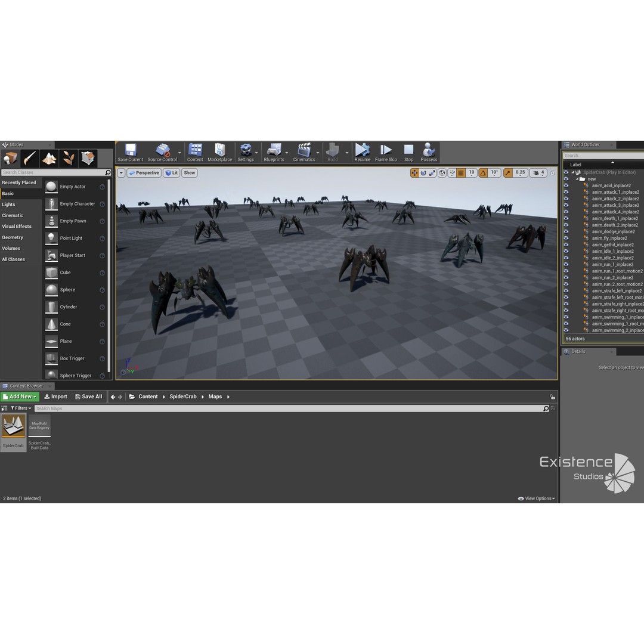644x644 pixels.
Task: Select the translate gizmo in viewport toolbar
Action: [414, 173]
